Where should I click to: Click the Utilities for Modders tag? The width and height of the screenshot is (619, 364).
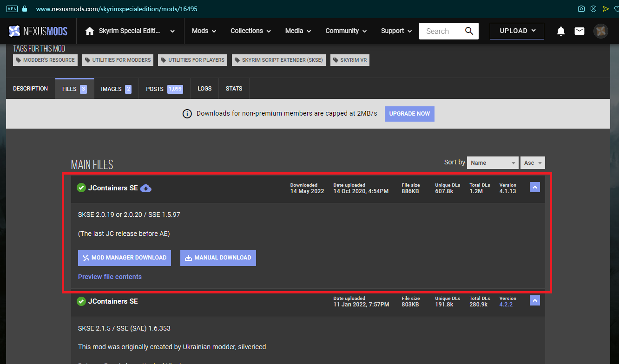click(x=118, y=60)
